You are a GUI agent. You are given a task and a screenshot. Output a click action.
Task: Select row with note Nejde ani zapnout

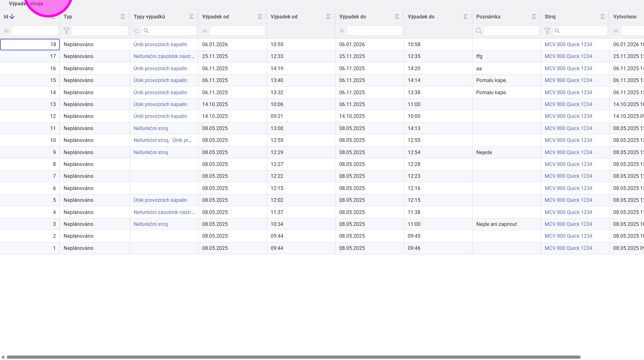[x=496, y=224]
